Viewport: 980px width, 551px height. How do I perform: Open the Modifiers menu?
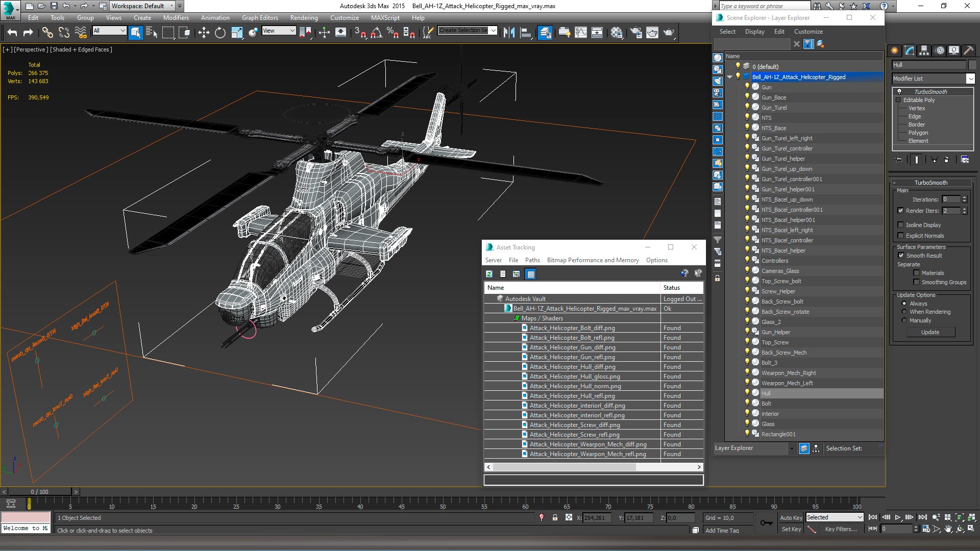pyautogui.click(x=176, y=17)
